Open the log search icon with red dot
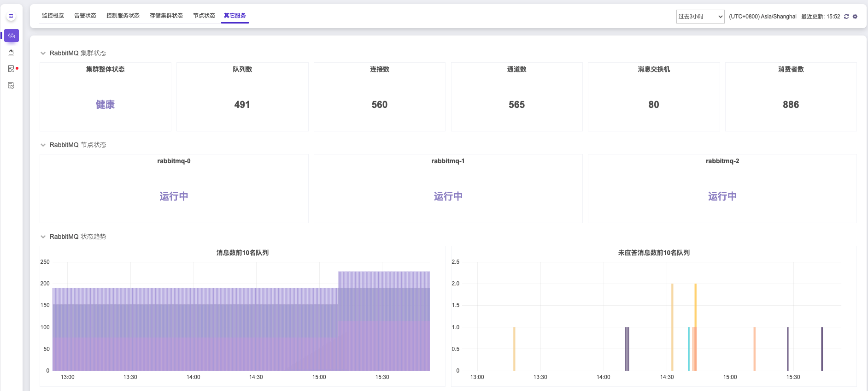Screen dimensions: 868x391 coord(12,69)
